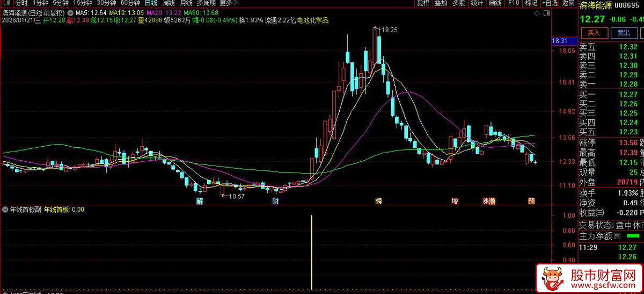Image resolution: width=644 pixels, height=294 pixels.
Task: Click the yellow 年线首板 signal bar
Action: point(312,252)
